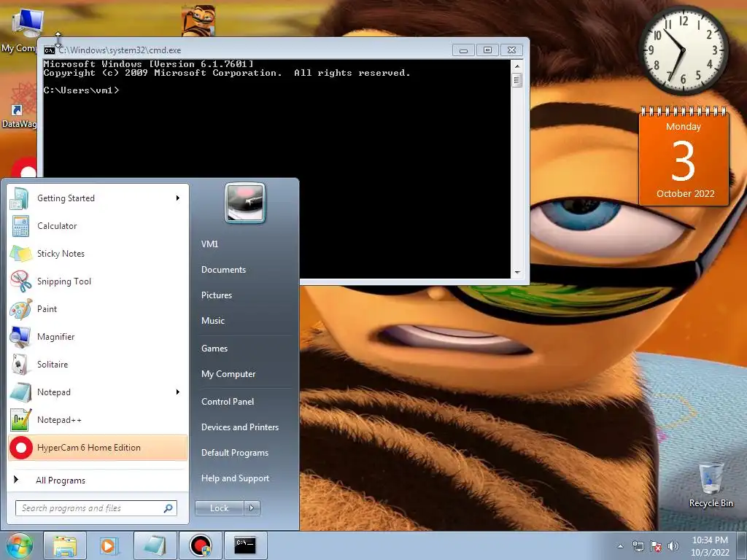Open VM1 user folder link
The height and width of the screenshot is (560, 747).
209,244
